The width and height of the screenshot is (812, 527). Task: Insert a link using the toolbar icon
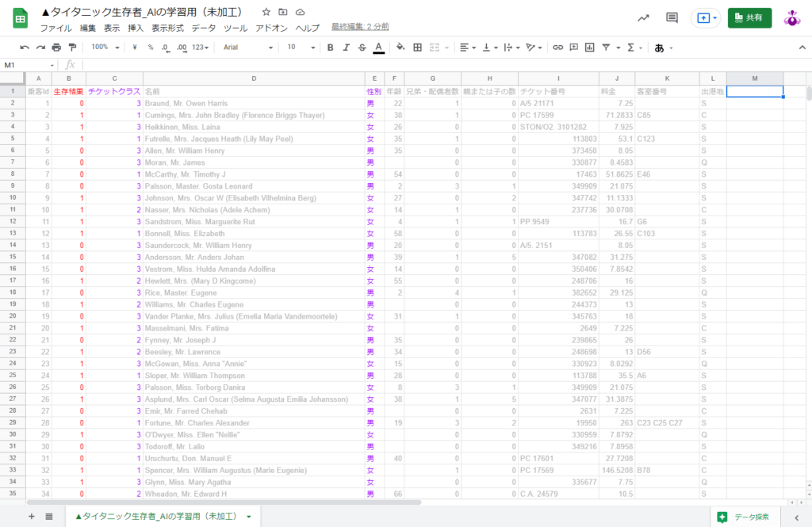tap(557, 48)
